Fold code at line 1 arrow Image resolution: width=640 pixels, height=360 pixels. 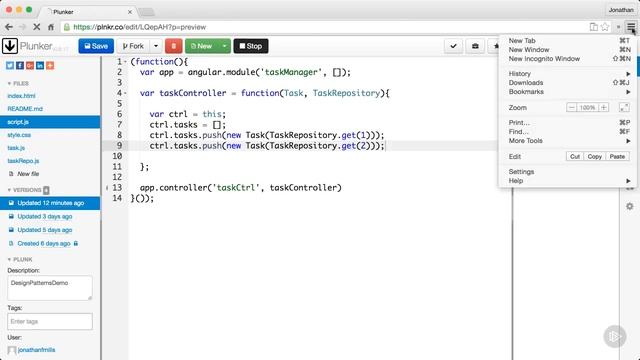tap(125, 62)
